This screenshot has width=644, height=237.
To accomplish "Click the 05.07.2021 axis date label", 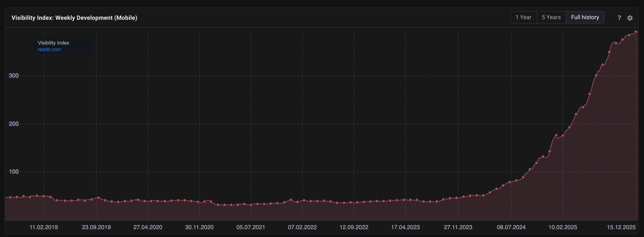I will tap(251, 227).
